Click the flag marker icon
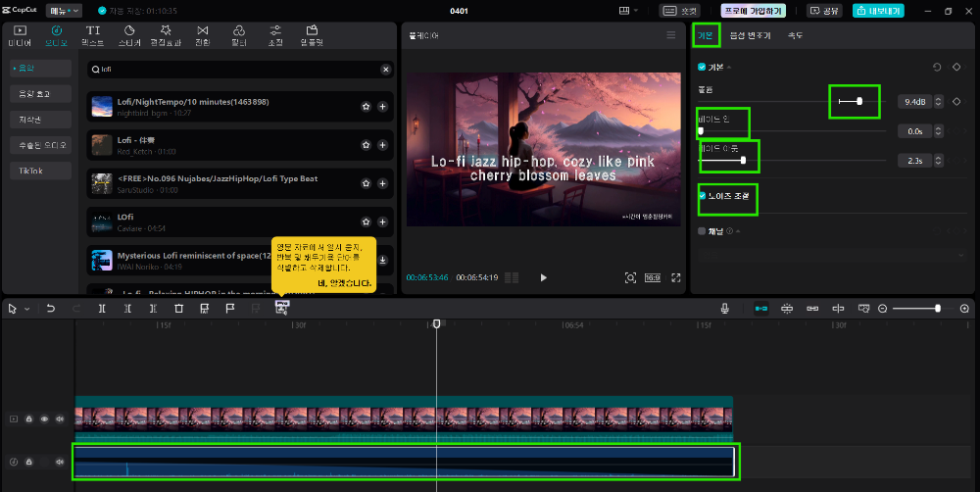The width and height of the screenshot is (980, 492). [x=230, y=308]
